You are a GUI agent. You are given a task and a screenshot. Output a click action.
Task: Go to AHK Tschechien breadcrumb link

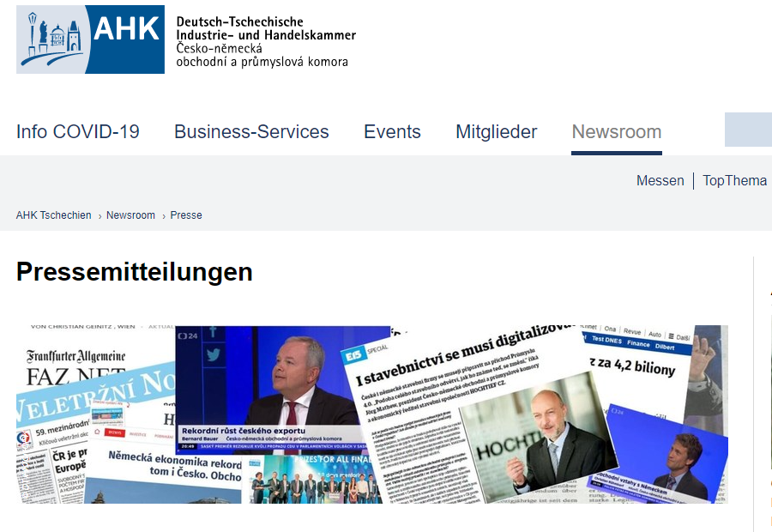point(54,215)
